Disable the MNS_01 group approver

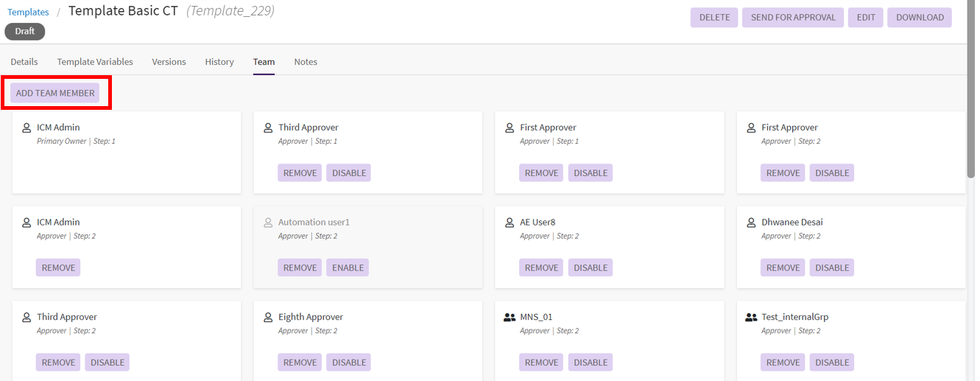point(591,362)
